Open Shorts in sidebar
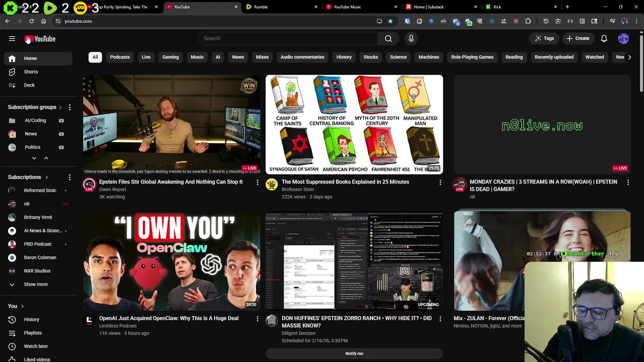 pos(38,72)
